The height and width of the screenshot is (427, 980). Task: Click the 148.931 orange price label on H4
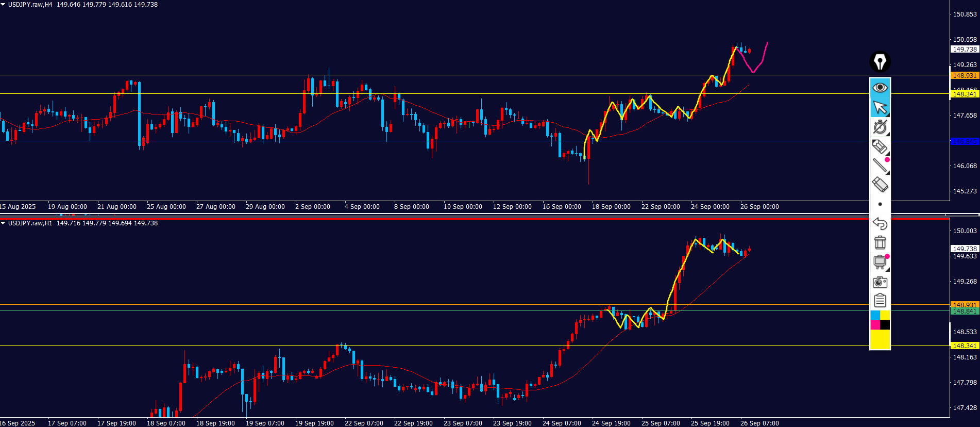coord(964,76)
